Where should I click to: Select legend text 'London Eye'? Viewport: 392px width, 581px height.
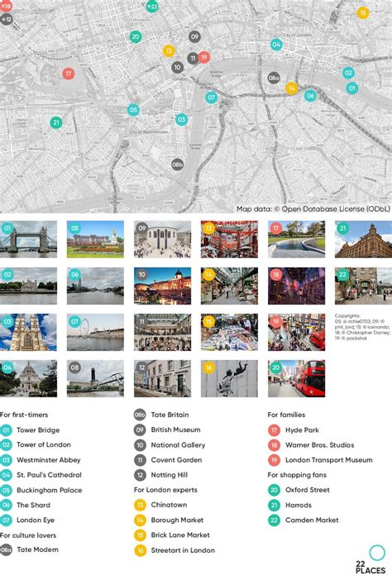[x=36, y=521]
